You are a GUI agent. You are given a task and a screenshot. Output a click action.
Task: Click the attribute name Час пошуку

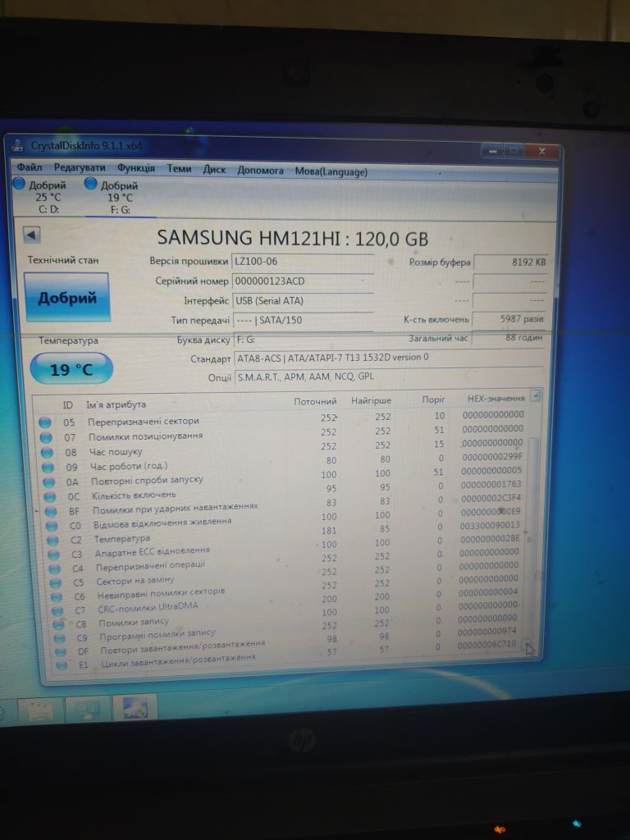[x=116, y=452]
